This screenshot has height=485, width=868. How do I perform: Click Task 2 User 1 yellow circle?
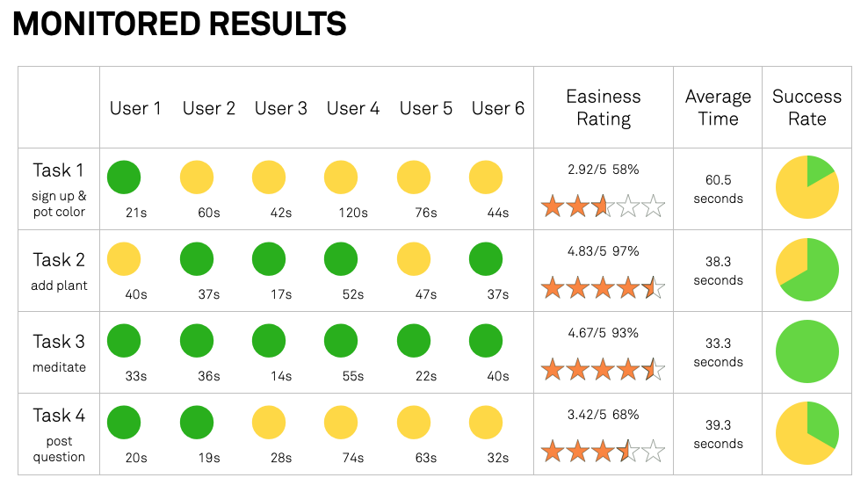124,258
